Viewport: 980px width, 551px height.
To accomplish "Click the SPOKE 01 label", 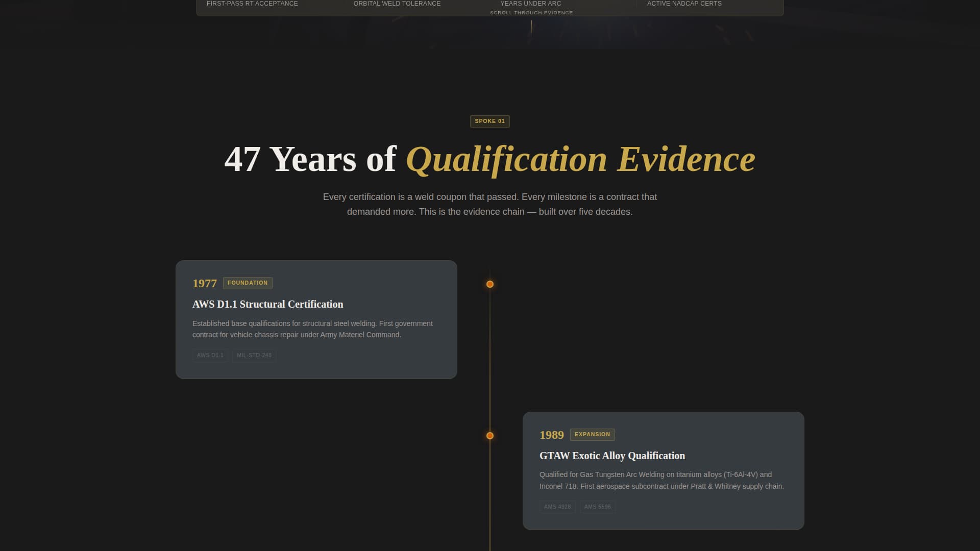I will pyautogui.click(x=489, y=121).
